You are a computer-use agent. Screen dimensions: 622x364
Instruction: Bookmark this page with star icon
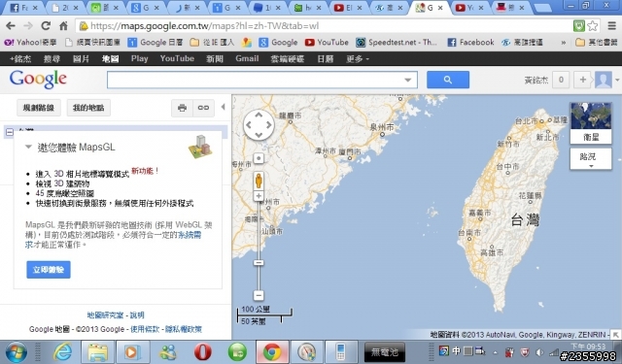click(593, 26)
